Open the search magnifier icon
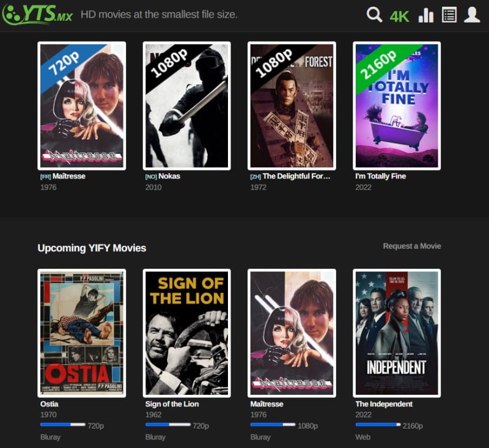 coord(374,15)
